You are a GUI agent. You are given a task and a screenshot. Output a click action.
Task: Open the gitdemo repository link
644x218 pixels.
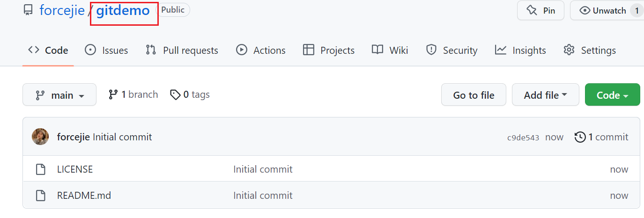tap(123, 10)
